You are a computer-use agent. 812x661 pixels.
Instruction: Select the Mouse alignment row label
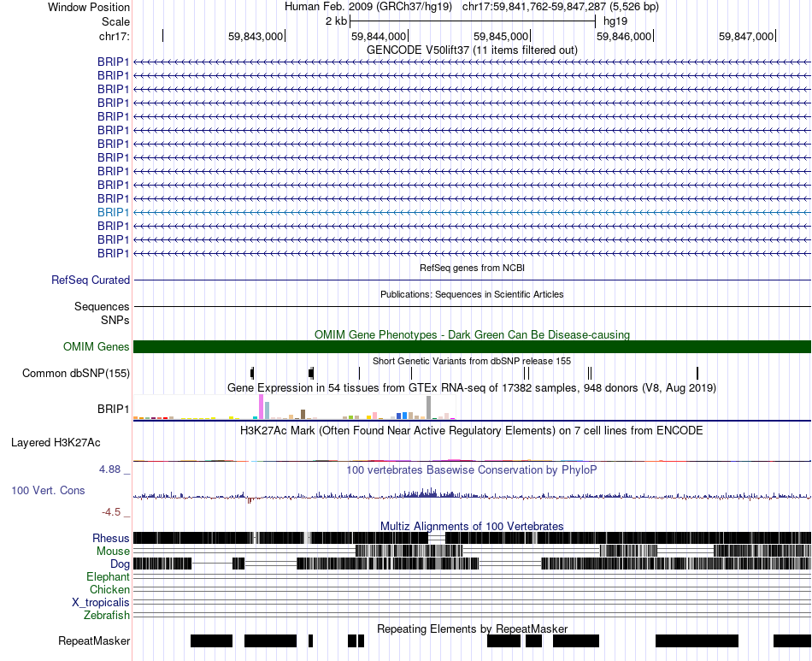113,552
